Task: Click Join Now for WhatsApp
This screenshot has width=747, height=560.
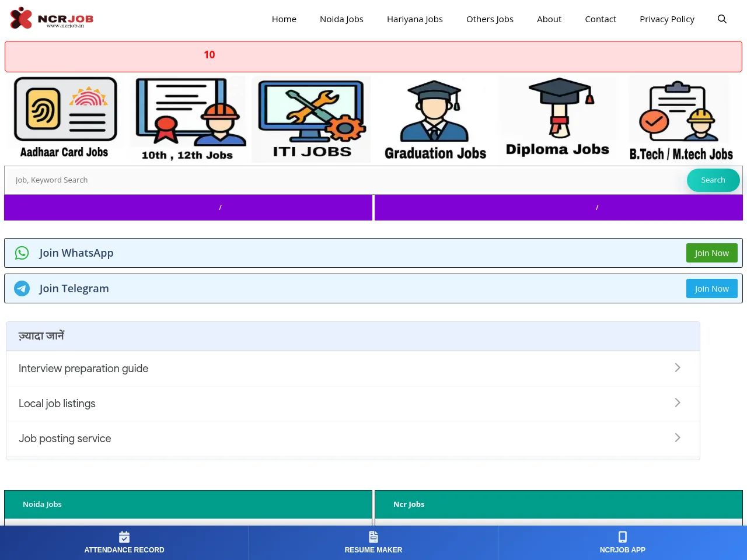Action: [712, 253]
